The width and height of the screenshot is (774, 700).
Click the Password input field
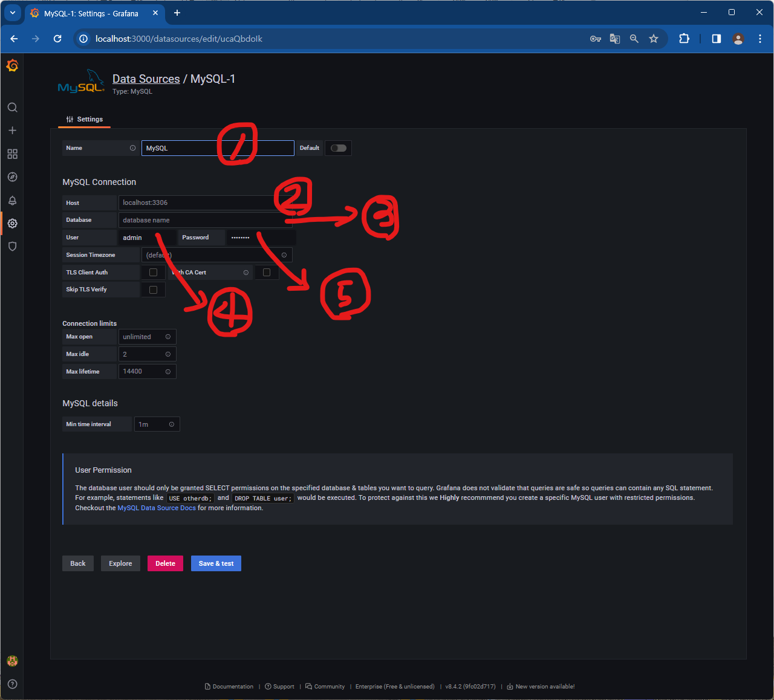click(x=261, y=238)
